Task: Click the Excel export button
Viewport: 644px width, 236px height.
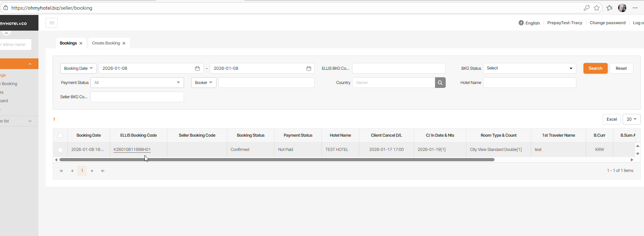Action: (612, 119)
